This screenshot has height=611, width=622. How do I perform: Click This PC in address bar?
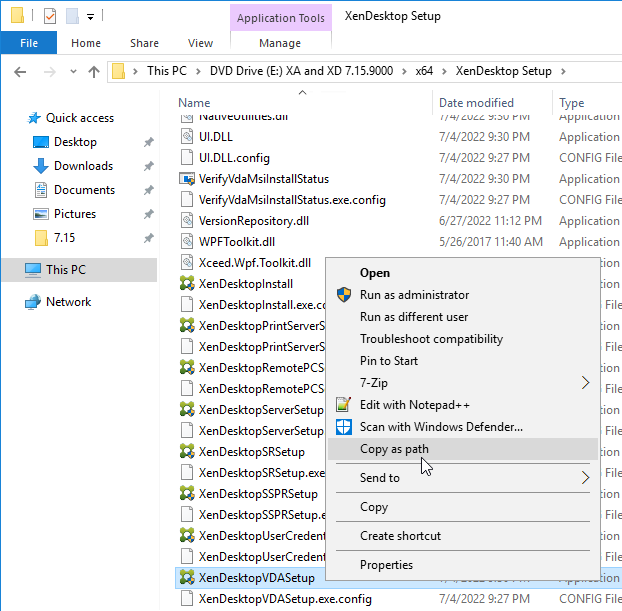coord(167,71)
